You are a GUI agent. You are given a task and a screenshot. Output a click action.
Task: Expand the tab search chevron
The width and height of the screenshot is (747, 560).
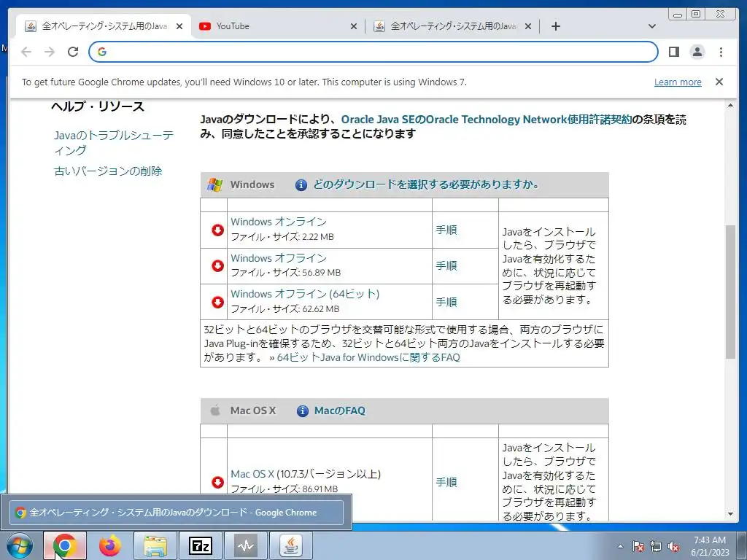click(652, 26)
